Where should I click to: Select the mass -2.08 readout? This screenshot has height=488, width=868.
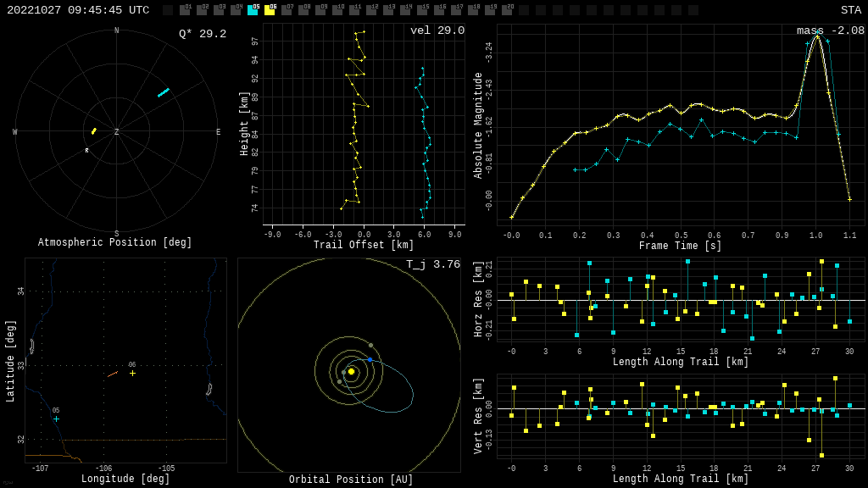830,30
